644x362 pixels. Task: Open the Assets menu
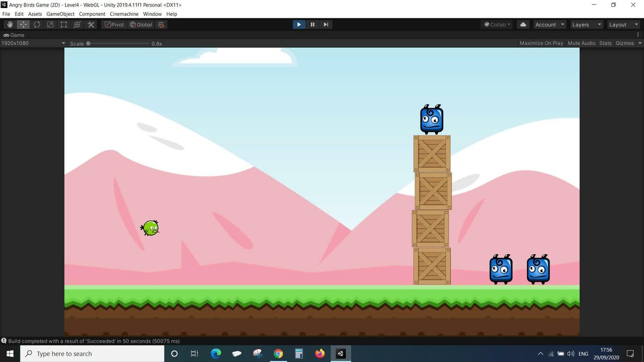(35, 14)
